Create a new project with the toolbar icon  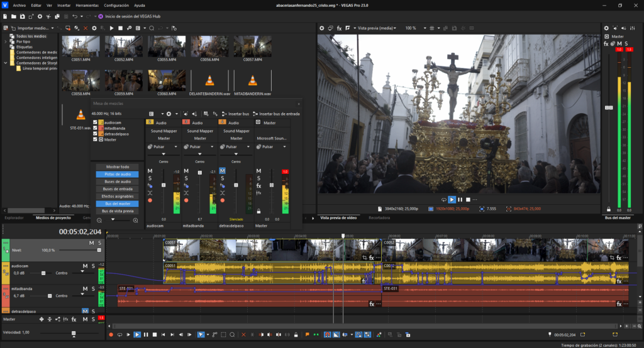coord(5,16)
